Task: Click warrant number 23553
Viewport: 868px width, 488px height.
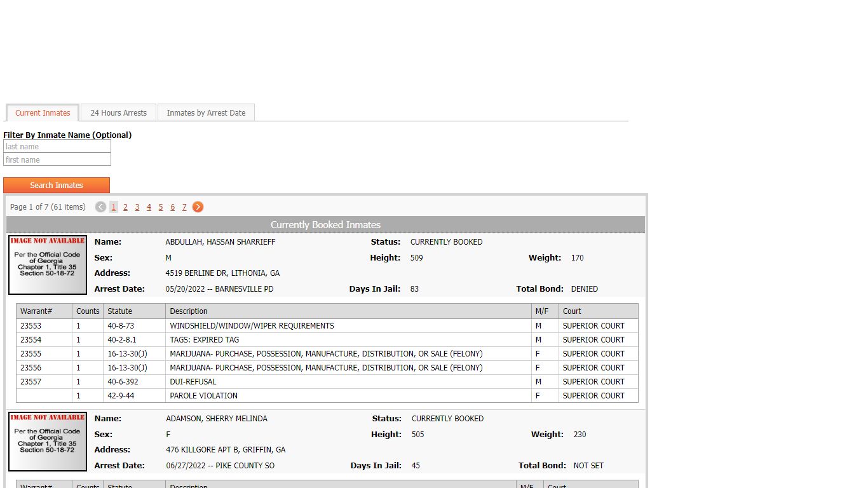Action: point(31,326)
